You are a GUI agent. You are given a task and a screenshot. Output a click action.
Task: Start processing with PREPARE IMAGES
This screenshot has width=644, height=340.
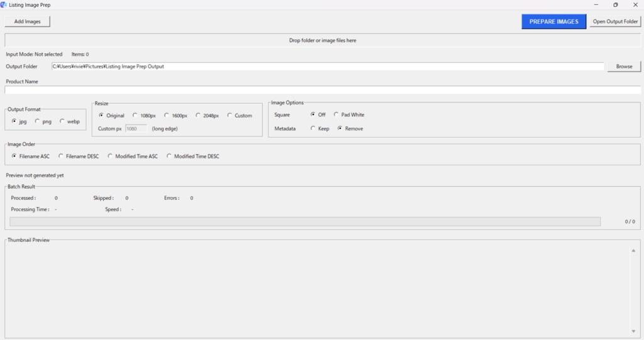(x=553, y=21)
